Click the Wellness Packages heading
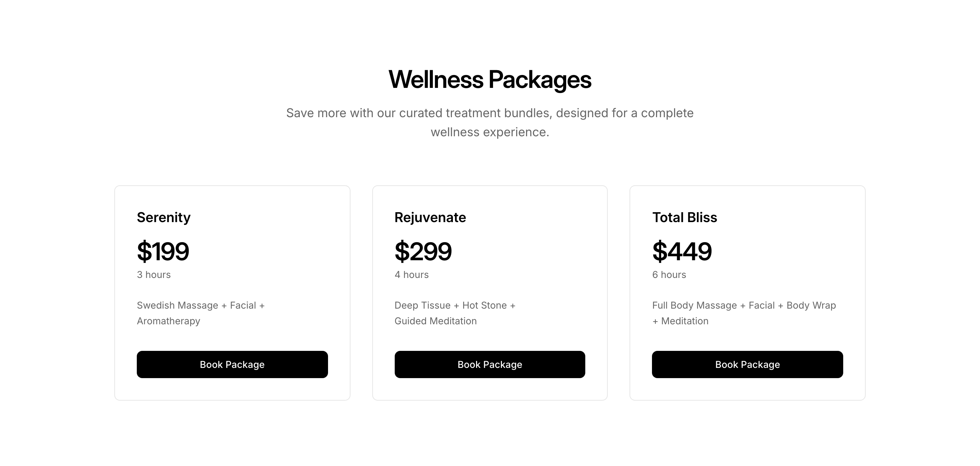 point(490,80)
